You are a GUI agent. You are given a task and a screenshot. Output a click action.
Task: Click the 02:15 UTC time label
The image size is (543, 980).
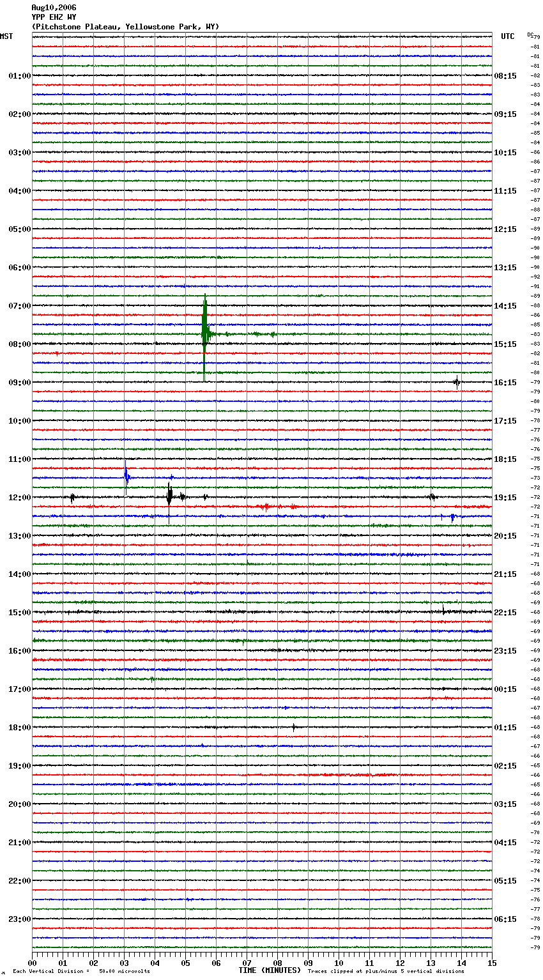(x=505, y=766)
